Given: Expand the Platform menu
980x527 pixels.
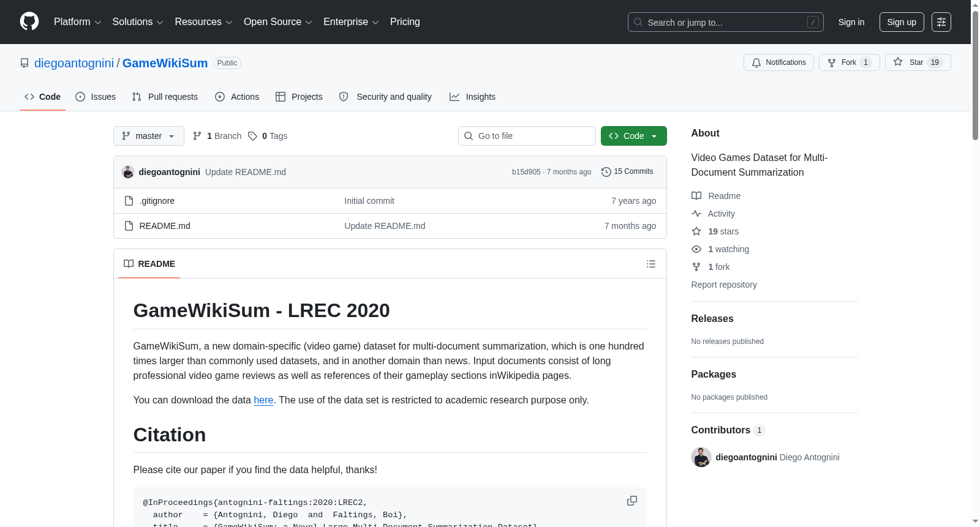Looking at the screenshot, I should click(78, 22).
